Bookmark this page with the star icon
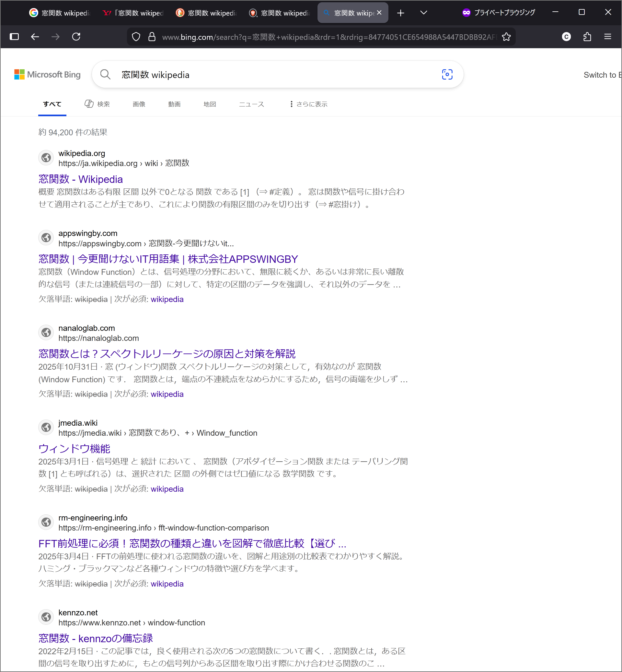622x672 pixels. pos(506,37)
